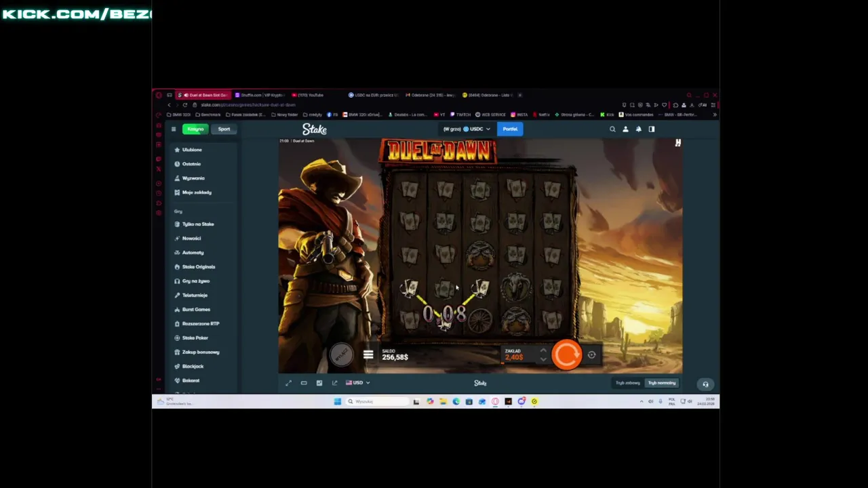The image size is (868, 488).
Task: Open the live support headset button
Action: tap(705, 384)
